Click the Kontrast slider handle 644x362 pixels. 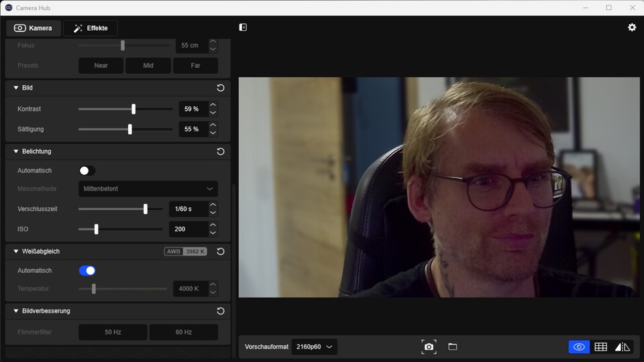pyautogui.click(x=133, y=109)
